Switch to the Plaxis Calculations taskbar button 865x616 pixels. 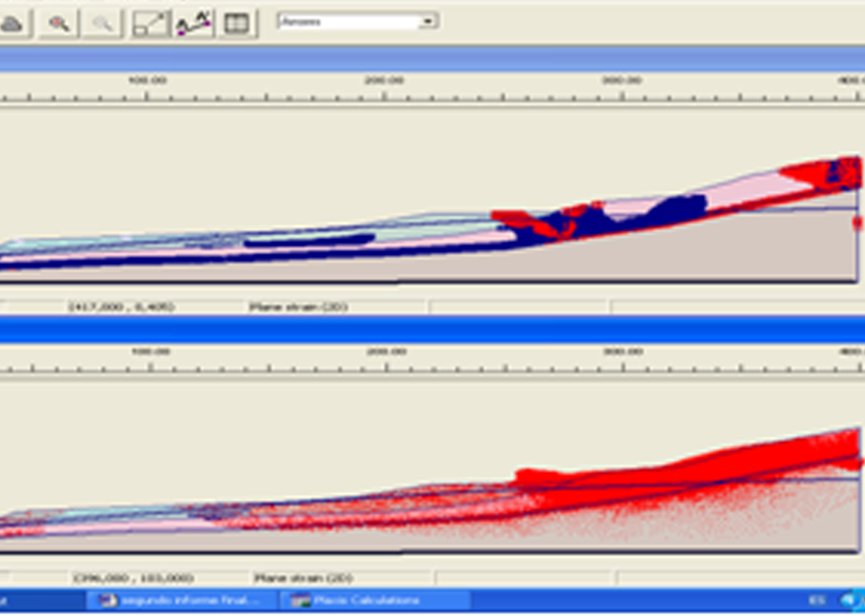coord(374,600)
